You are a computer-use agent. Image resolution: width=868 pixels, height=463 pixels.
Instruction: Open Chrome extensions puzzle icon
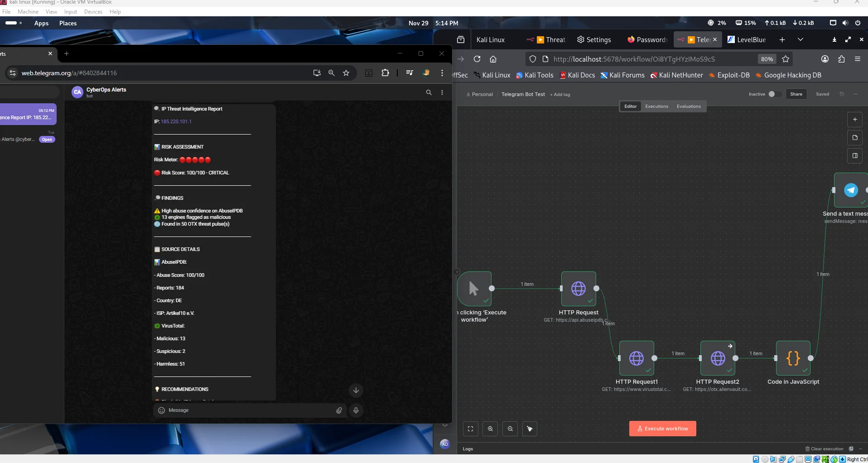[385, 73]
